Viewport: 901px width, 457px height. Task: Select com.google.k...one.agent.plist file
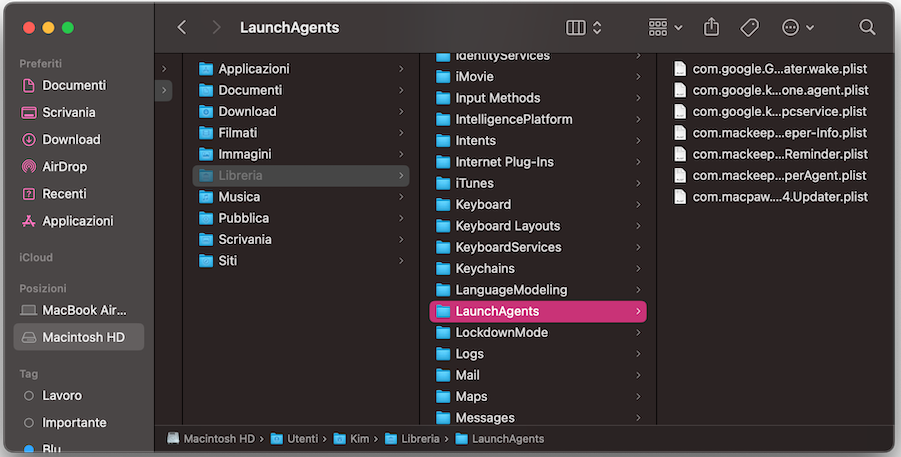(x=771, y=90)
